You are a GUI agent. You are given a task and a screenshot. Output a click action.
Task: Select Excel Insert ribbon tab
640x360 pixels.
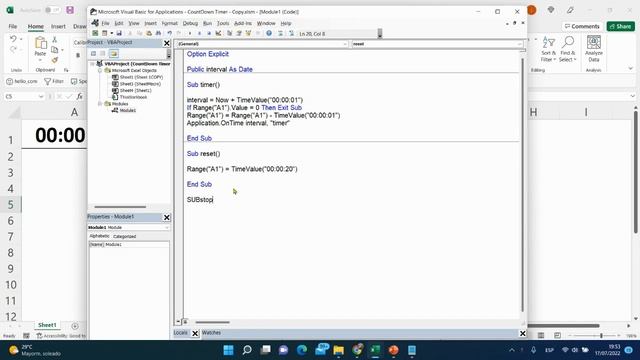(58, 26)
